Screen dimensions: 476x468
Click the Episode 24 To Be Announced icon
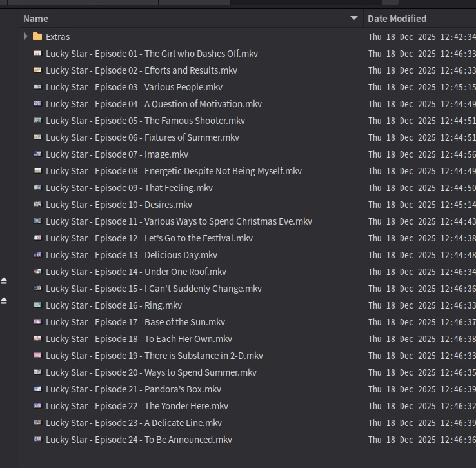[x=37, y=440]
